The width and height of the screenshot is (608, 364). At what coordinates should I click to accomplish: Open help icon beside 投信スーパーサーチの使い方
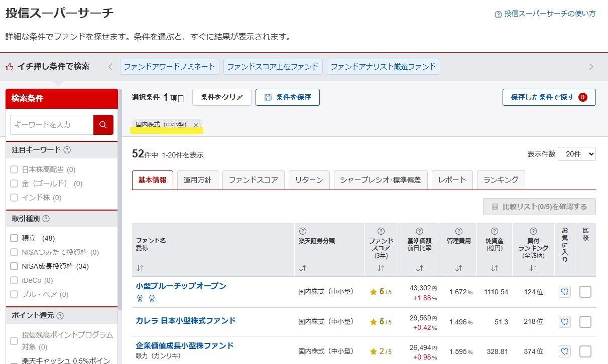[498, 15]
